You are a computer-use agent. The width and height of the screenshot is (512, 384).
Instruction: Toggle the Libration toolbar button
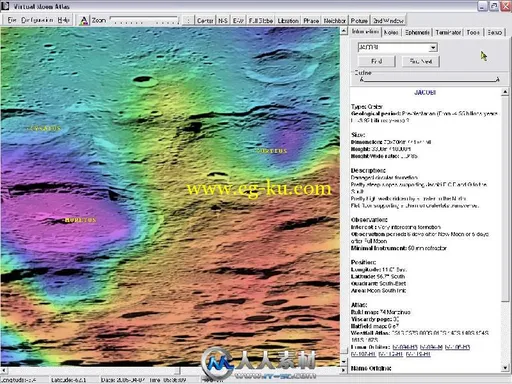(288, 21)
